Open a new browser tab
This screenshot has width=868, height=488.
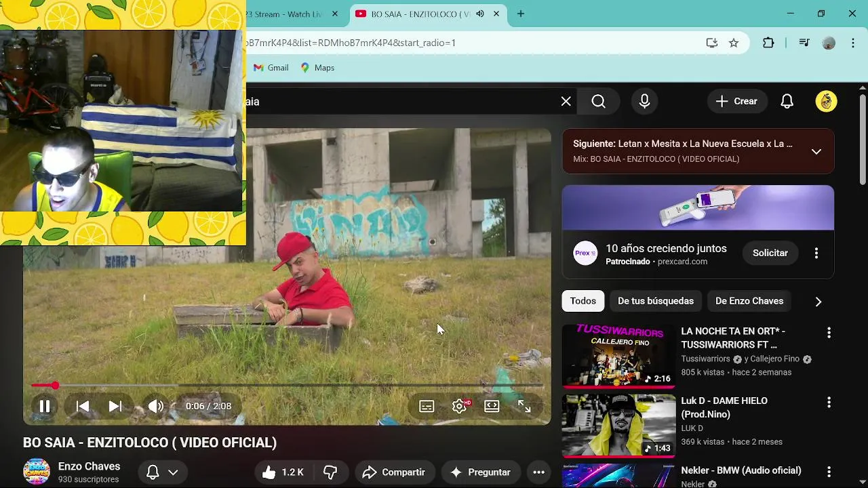tap(521, 14)
